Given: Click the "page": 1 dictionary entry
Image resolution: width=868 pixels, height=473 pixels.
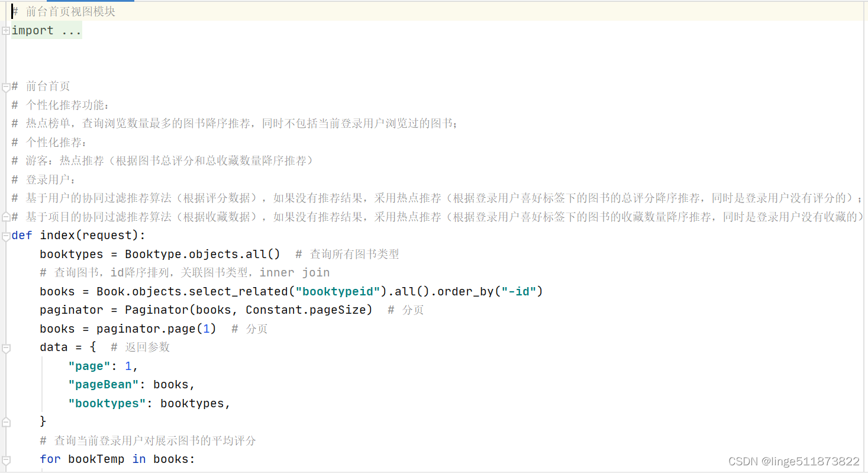Looking at the screenshot, I should point(103,366).
